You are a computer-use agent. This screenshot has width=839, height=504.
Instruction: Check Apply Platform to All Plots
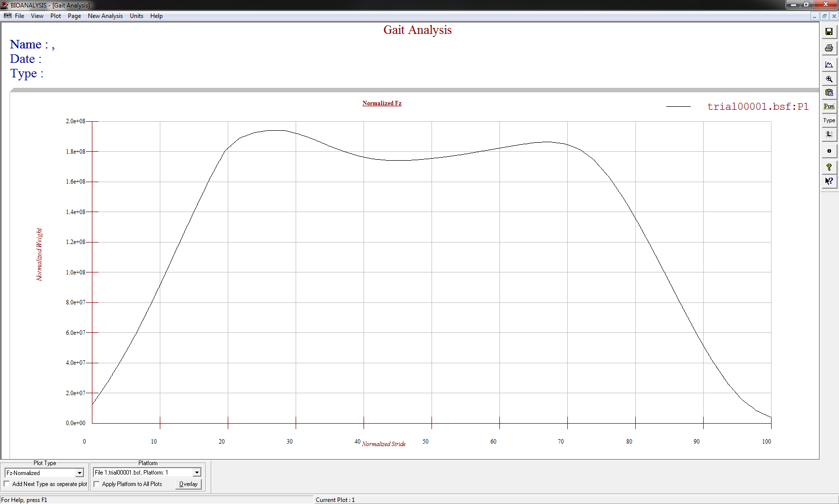(x=97, y=484)
